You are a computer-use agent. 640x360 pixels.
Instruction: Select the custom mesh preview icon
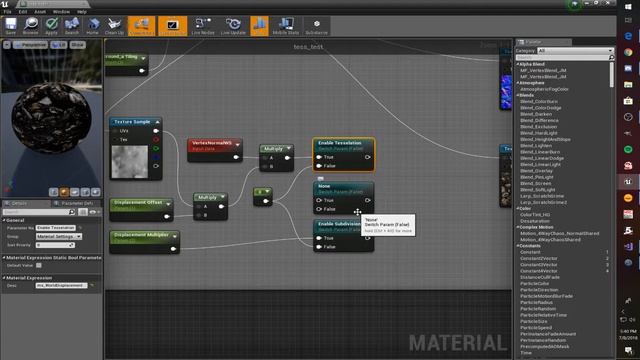point(96,192)
